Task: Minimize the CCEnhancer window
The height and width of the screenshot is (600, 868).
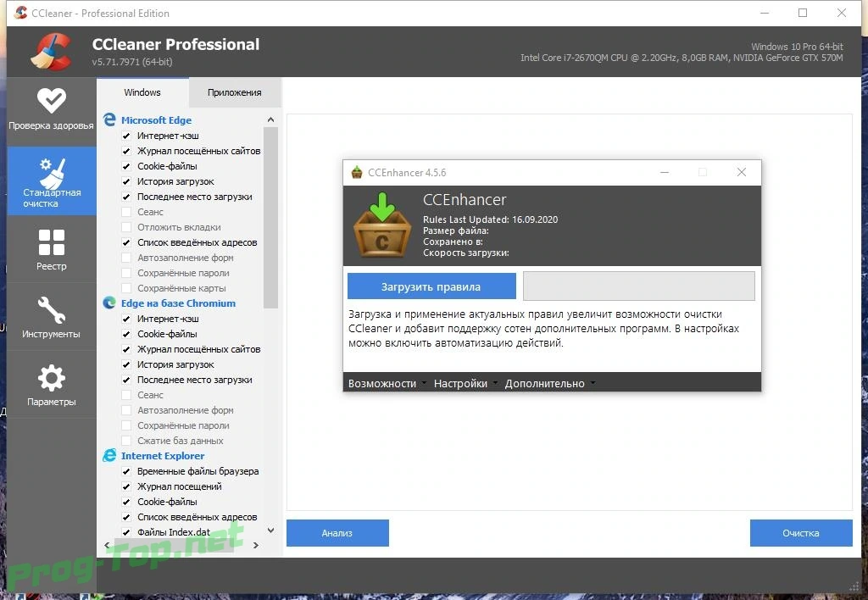Action: pos(665,172)
